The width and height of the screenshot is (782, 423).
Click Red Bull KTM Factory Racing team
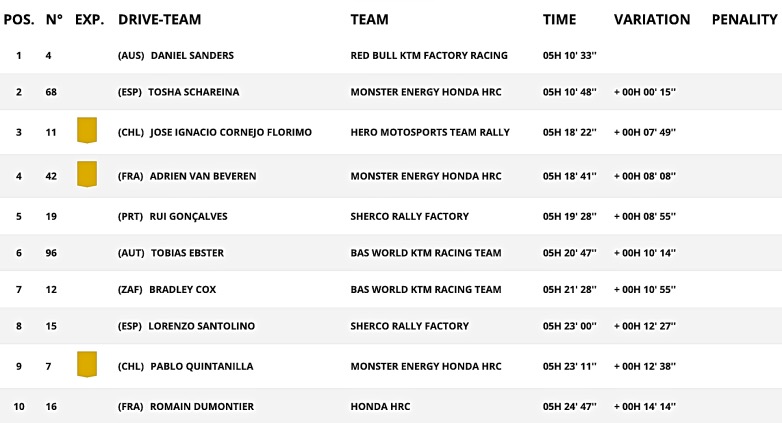coord(429,56)
